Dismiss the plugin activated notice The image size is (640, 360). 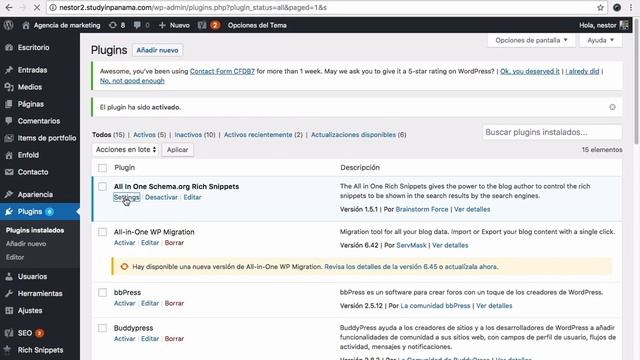coord(612,107)
